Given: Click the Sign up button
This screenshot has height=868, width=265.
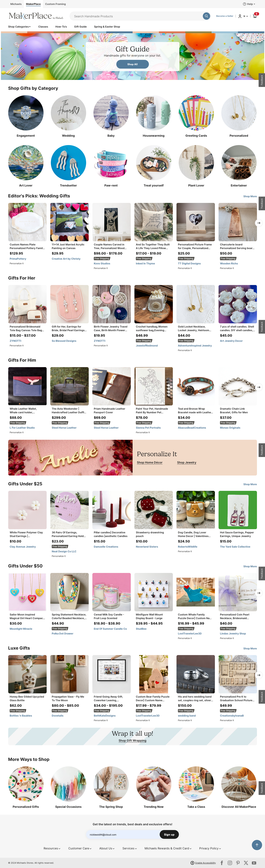Looking at the screenshot, I should 169,834.
